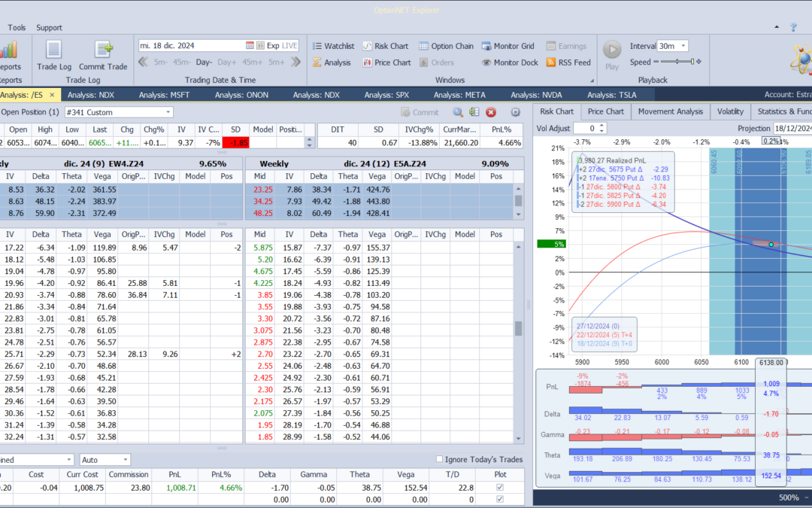Open the Tools menu
The height and width of the screenshot is (508, 812).
point(17,28)
